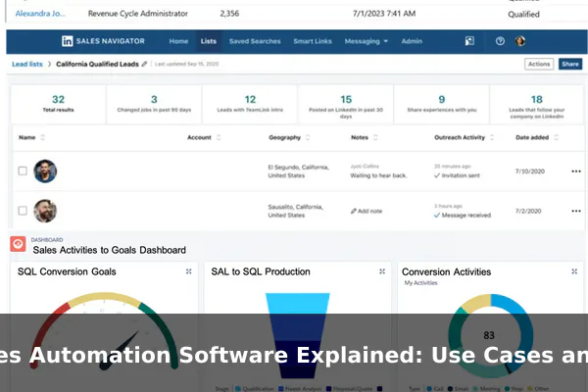The height and width of the screenshot is (392, 588).
Task: Open El Segundo lead profile photo
Action: pos(45,171)
